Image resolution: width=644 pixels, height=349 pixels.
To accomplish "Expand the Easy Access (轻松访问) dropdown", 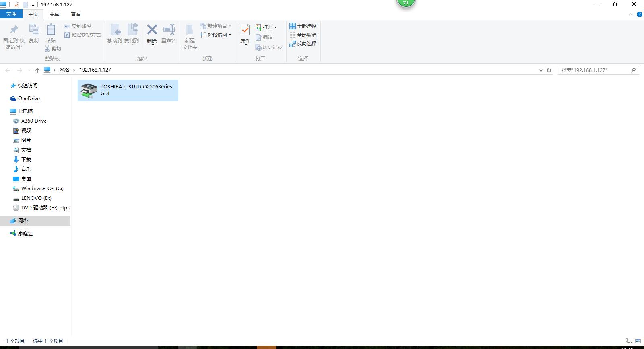I will tap(217, 35).
